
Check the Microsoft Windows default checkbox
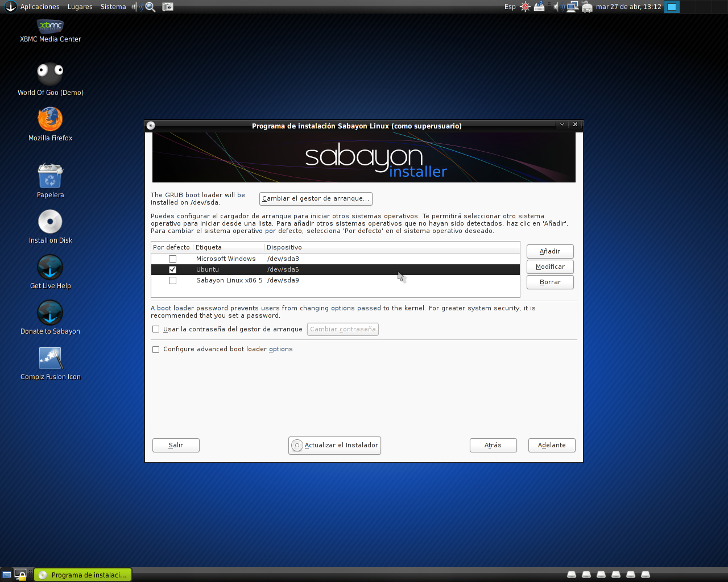[x=172, y=259]
